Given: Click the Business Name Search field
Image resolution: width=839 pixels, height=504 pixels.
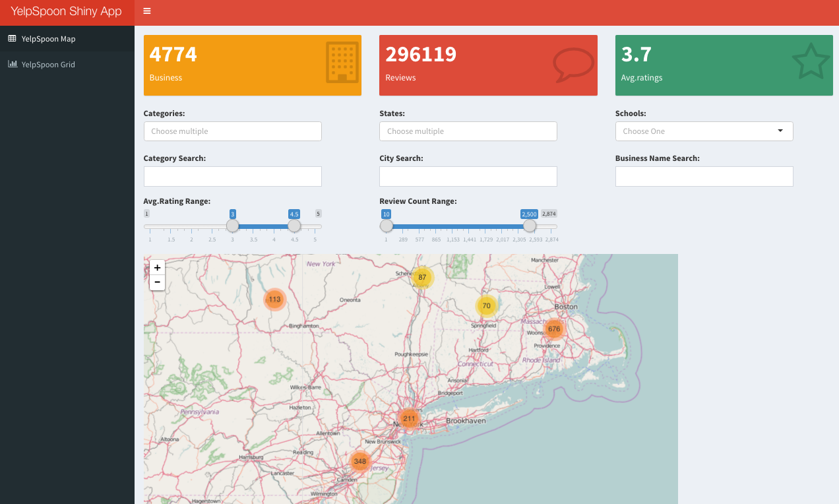Looking at the screenshot, I should [704, 176].
